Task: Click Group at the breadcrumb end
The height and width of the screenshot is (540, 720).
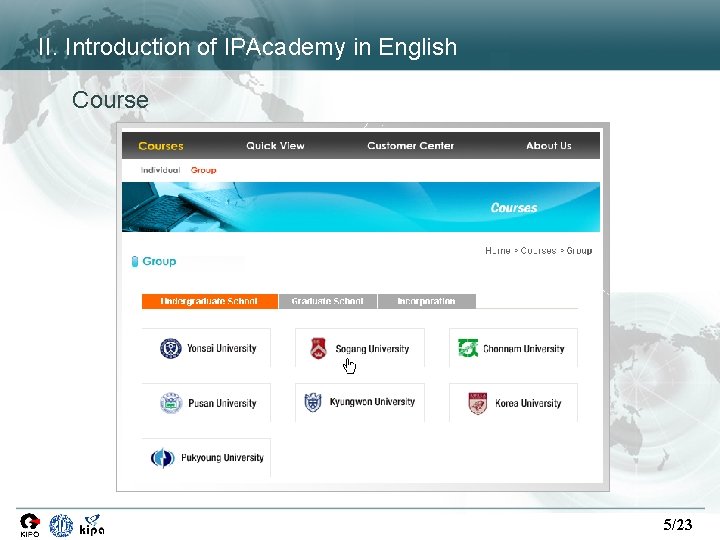Action: pos(579,251)
